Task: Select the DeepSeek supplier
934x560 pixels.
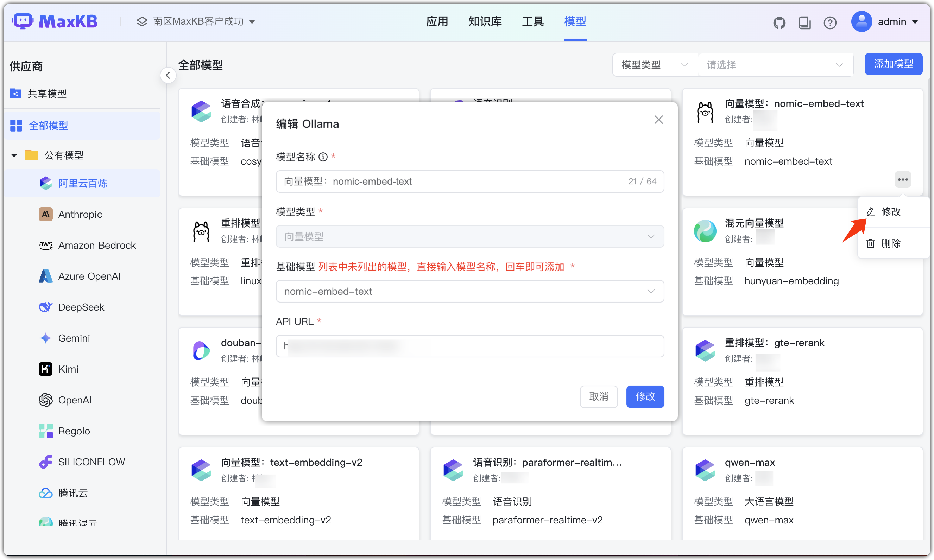Action: point(82,307)
